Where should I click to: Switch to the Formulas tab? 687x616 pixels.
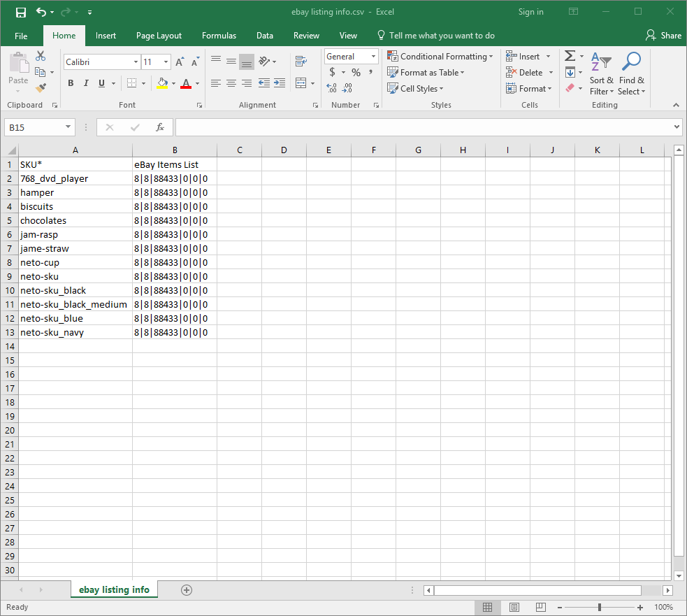(x=219, y=36)
